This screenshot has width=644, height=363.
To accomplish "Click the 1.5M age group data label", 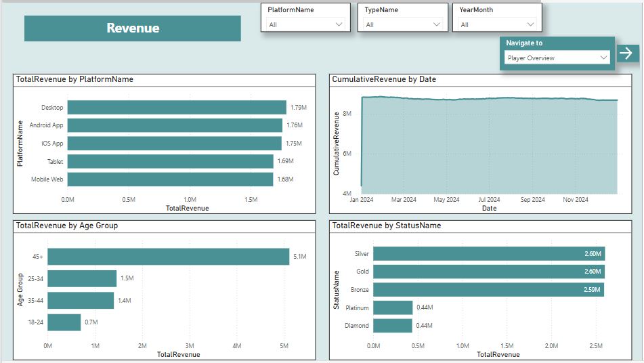I will point(127,278).
